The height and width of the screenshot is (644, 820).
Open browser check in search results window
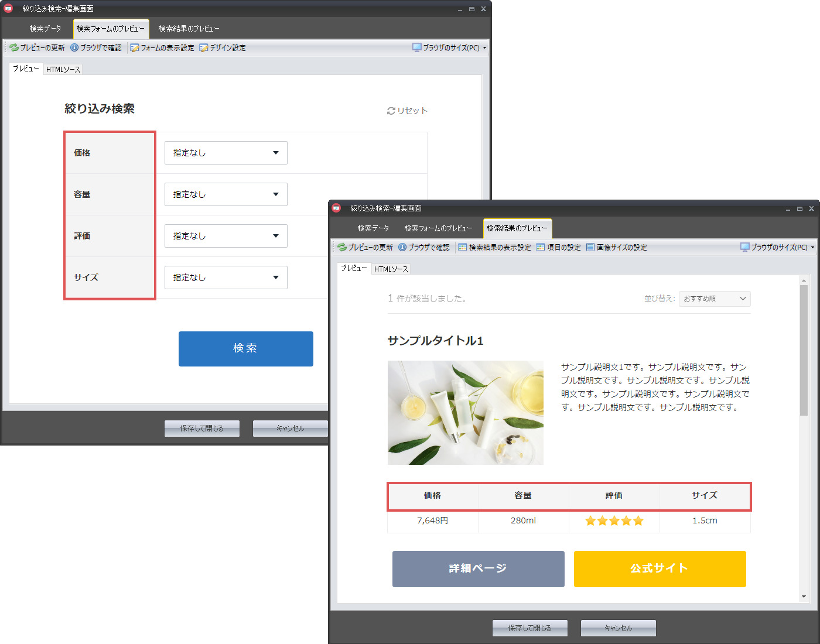coord(424,248)
